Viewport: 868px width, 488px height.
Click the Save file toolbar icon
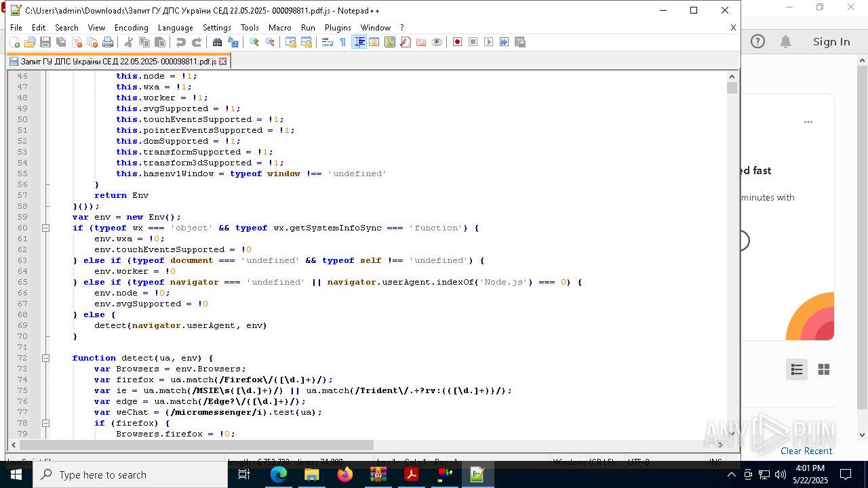45,42
